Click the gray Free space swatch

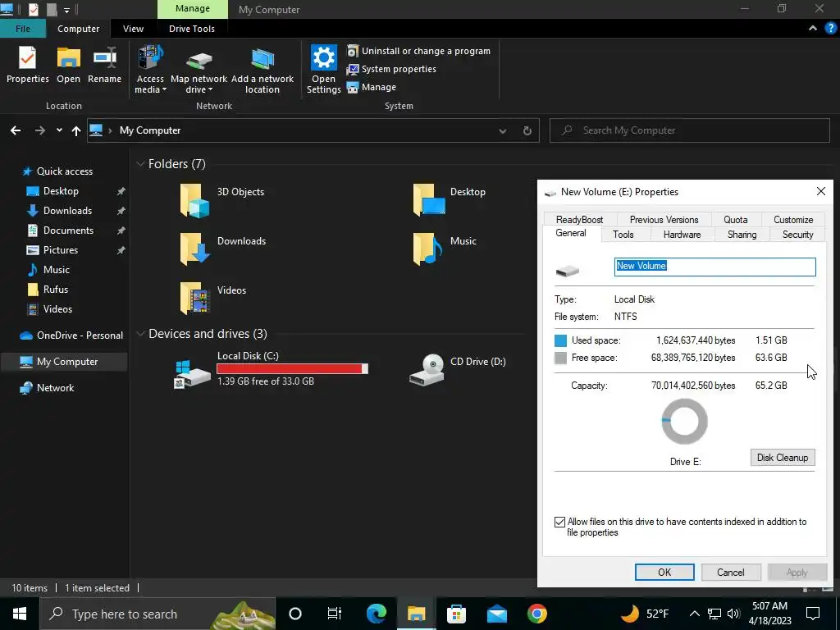coord(560,358)
